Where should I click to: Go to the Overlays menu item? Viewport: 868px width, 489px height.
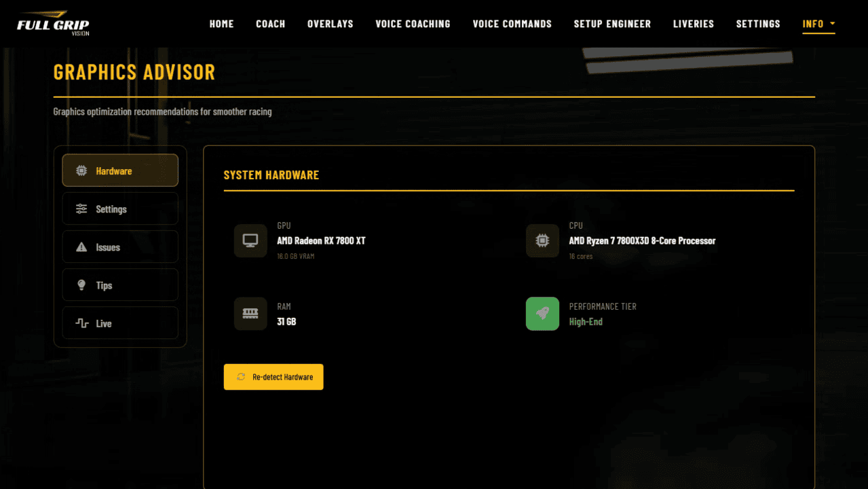pos(330,24)
